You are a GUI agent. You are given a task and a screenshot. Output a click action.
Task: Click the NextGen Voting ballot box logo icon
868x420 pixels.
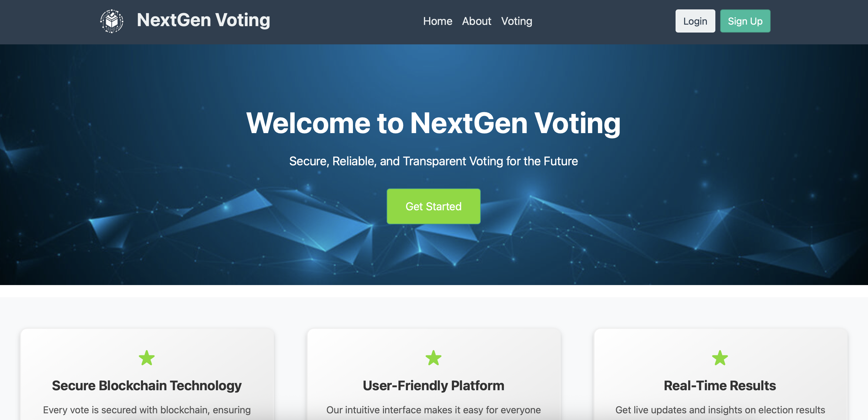(x=112, y=21)
